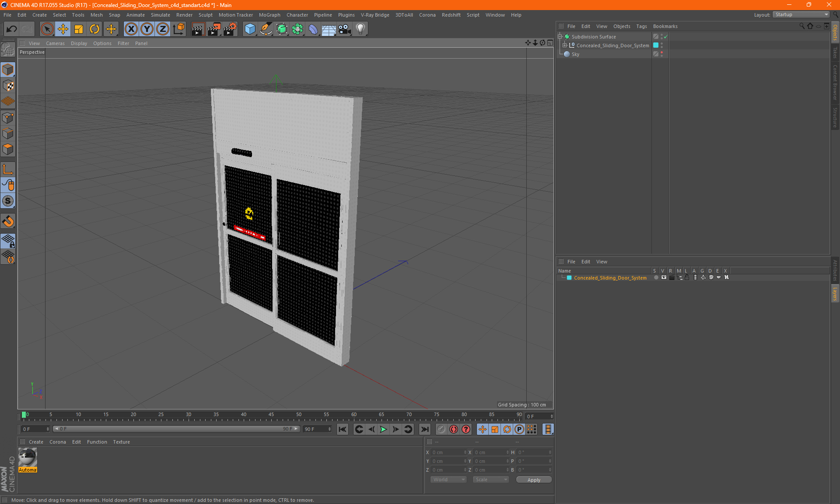Click the Undo arrow icon

point(12,29)
